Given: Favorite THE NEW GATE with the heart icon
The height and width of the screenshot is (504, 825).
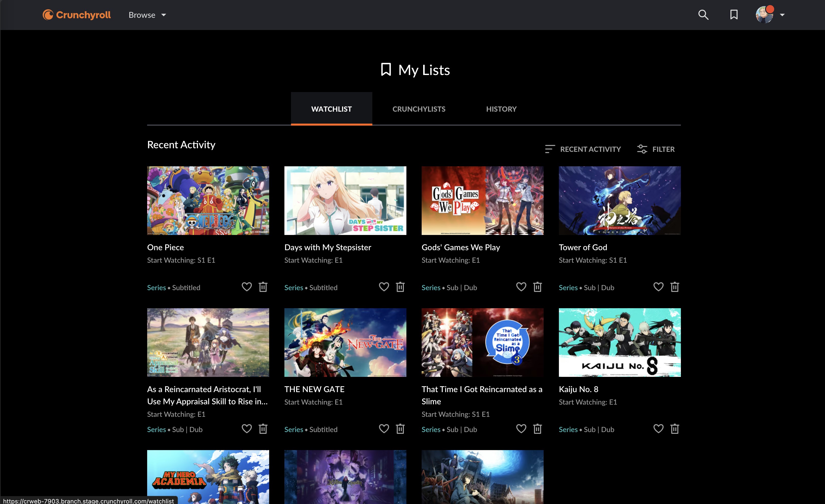Looking at the screenshot, I should point(384,429).
